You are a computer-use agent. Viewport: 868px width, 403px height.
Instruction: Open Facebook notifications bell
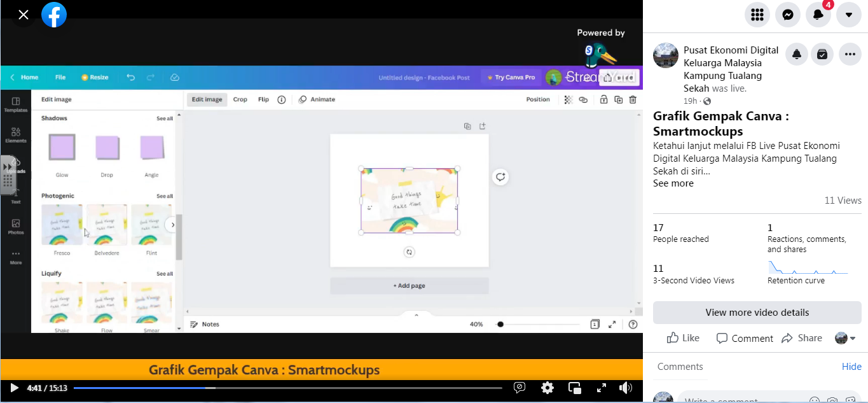[x=818, y=15]
